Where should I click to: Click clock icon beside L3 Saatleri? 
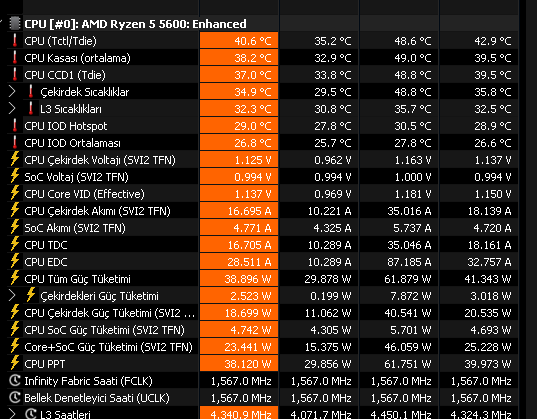31,414
